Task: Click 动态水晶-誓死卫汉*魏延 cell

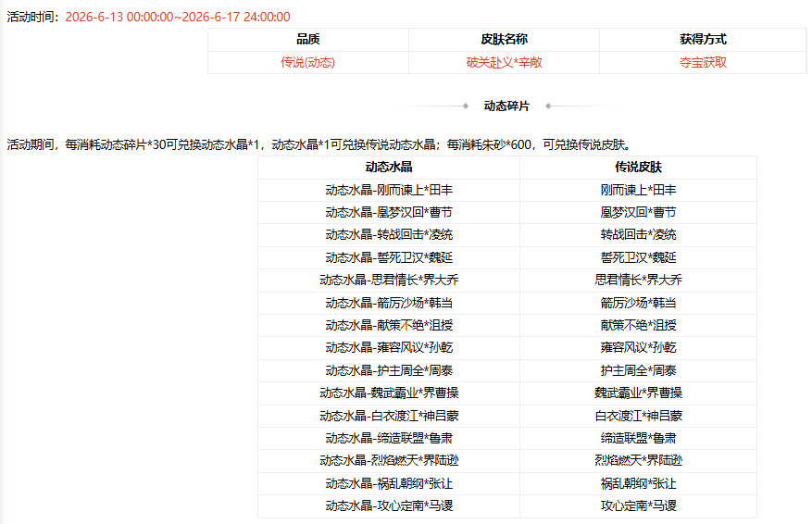Action: point(389,257)
